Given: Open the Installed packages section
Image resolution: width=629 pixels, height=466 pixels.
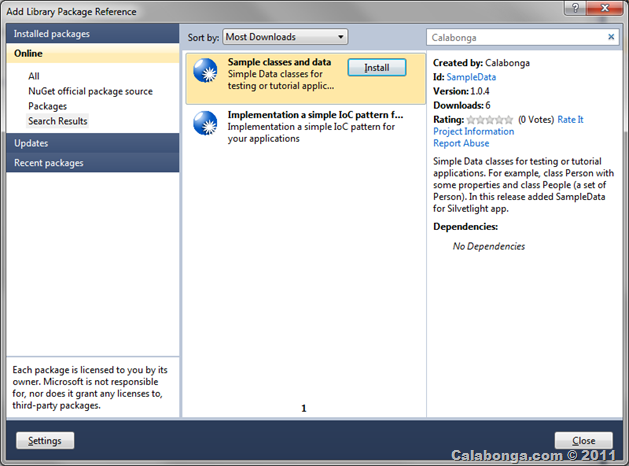Looking at the screenshot, I should (93, 34).
